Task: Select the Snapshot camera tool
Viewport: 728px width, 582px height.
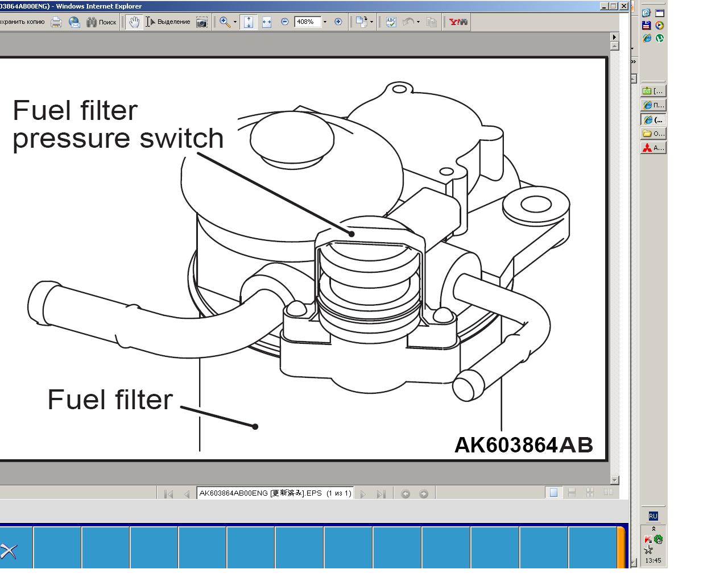Action: (201, 22)
